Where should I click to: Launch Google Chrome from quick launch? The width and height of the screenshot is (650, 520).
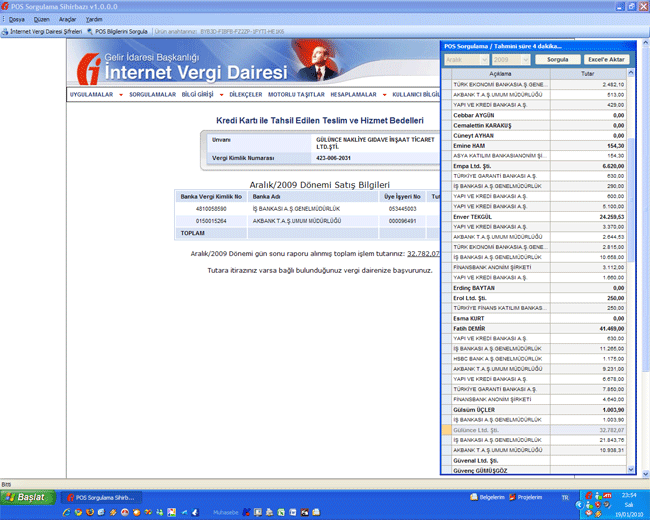click(x=78, y=513)
